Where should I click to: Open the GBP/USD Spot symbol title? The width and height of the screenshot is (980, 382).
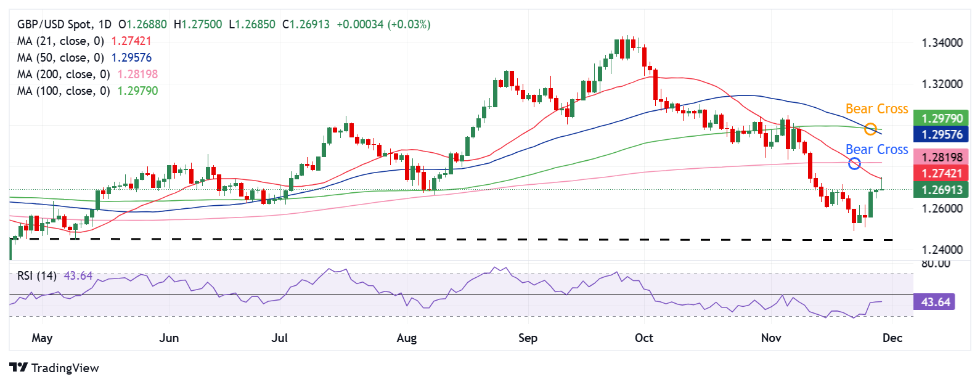55,25
